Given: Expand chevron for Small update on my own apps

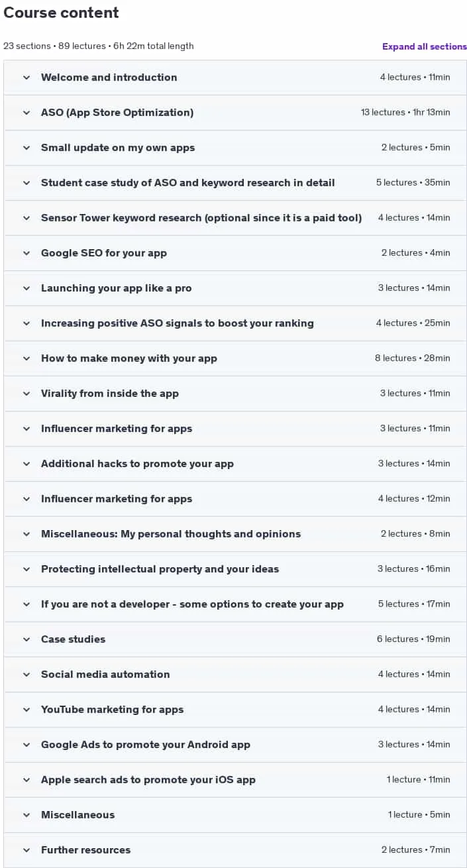Looking at the screenshot, I should point(26,148).
